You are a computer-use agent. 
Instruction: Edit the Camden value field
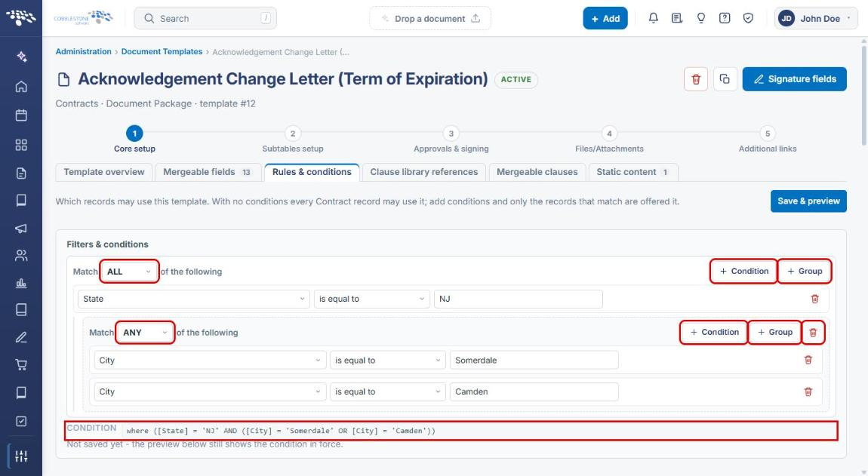[534, 392]
